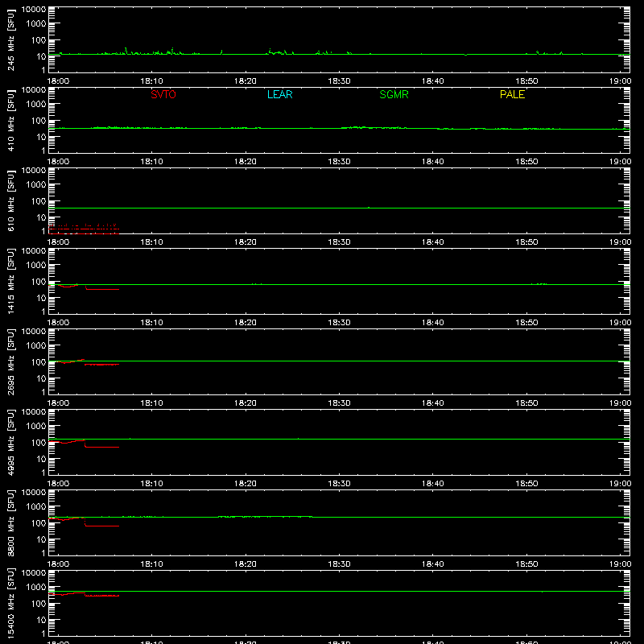Click 18:50 label under the 410 MHz panel
This screenshot has width=644, height=644.
coord(526,162)
